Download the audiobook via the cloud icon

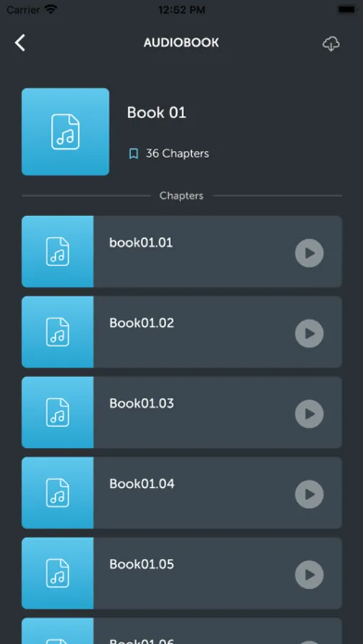331,44
